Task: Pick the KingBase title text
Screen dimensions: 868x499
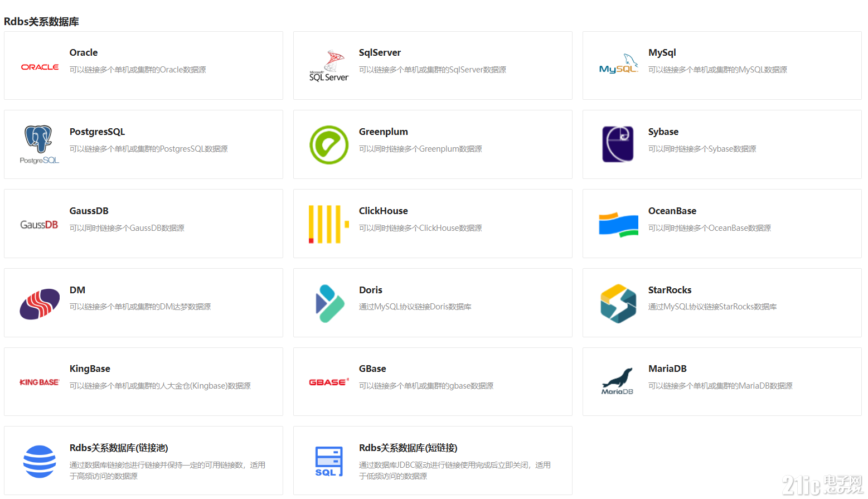Action: (x=90, y=369)
